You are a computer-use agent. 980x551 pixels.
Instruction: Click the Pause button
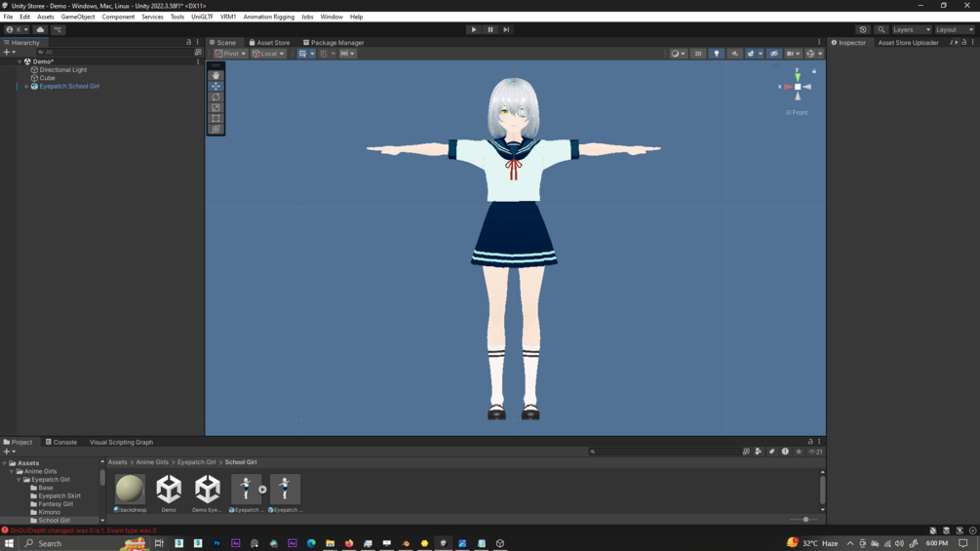click(490, 29)
